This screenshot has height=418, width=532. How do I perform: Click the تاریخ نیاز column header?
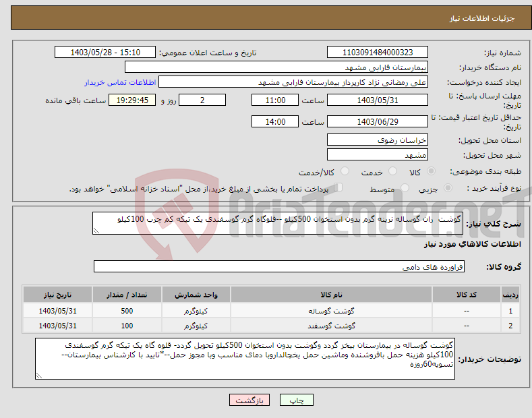click(x=58, y=295)
